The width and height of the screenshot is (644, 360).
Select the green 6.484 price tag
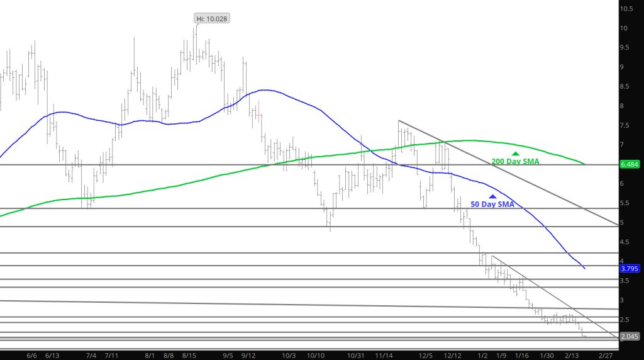pyautogui.click(x=630, y=164)
